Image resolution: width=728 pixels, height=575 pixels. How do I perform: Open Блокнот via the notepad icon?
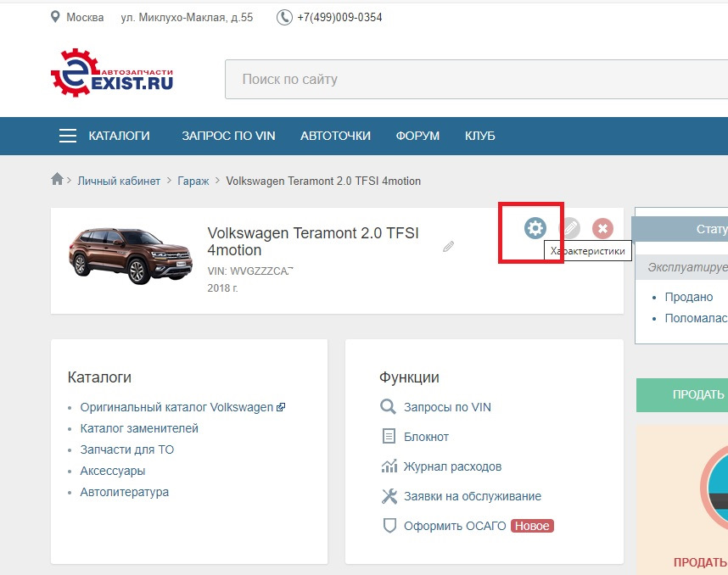[389, 436]
